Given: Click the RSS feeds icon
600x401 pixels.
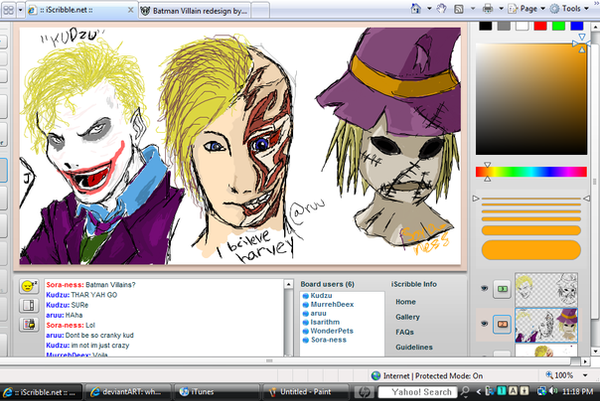Looking at the screenshot, I should [458, 9].
